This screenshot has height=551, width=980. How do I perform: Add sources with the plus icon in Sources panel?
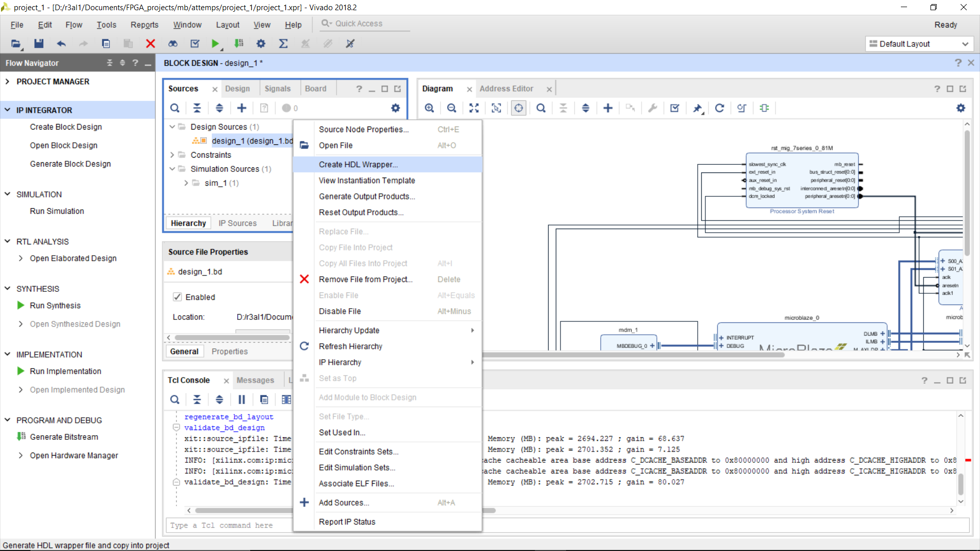point(241,108)
